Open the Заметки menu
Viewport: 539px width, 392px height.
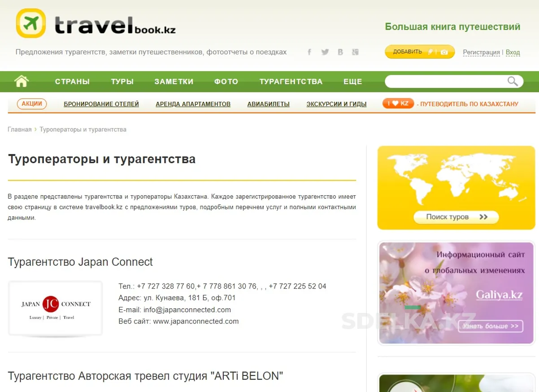[x=174, y=82]
